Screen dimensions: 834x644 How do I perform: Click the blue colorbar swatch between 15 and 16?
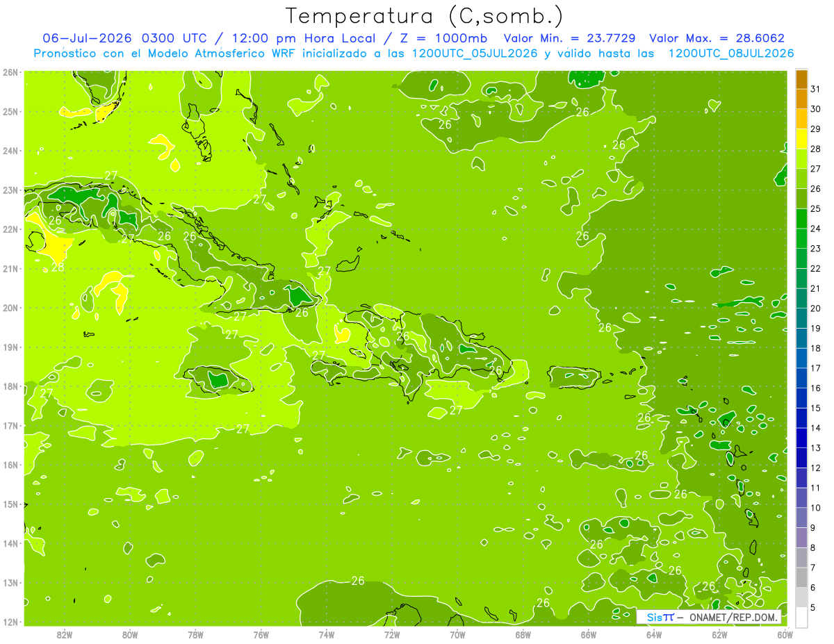pyautogui.click(x=801, y=398)
